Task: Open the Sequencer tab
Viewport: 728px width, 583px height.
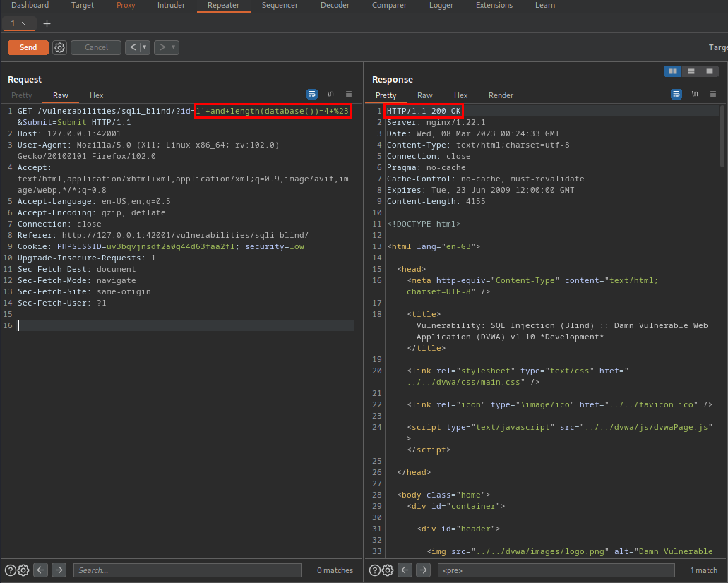Action: 280,5
